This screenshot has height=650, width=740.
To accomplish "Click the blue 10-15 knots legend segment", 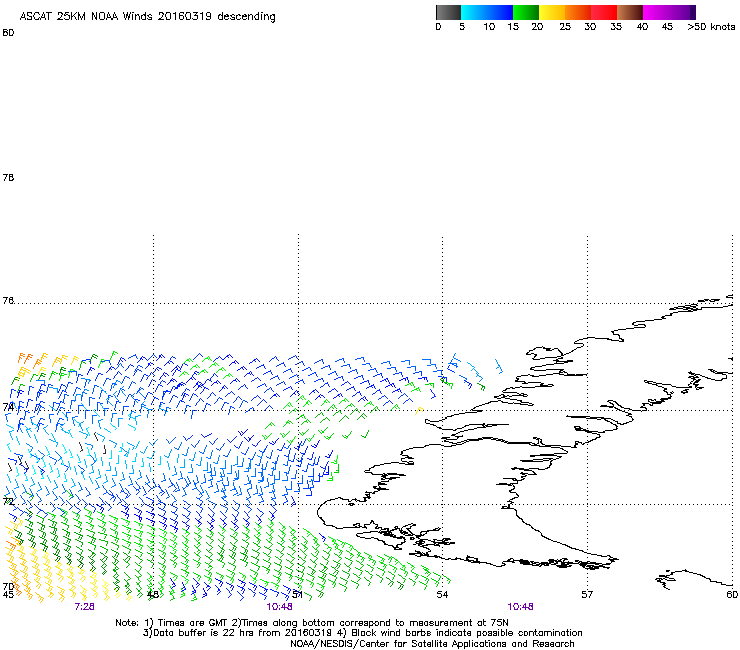I will (500, 12).
